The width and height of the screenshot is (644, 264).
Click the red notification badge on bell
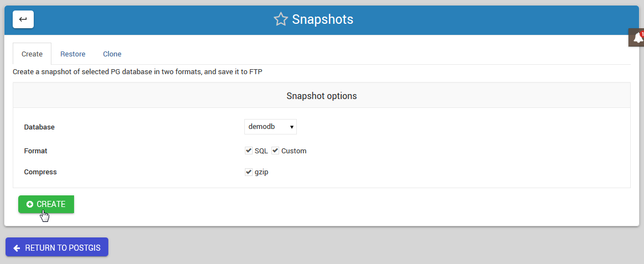(642, 34)
